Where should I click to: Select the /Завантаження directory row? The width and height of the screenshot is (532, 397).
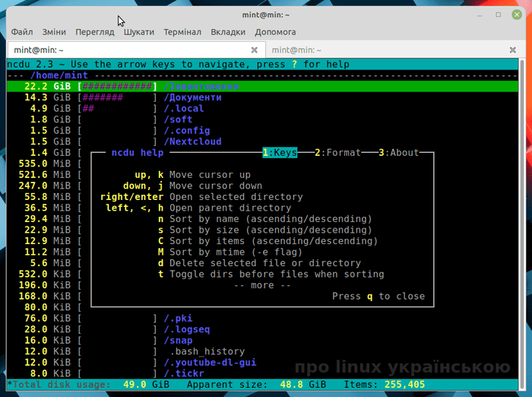(263, 86)
